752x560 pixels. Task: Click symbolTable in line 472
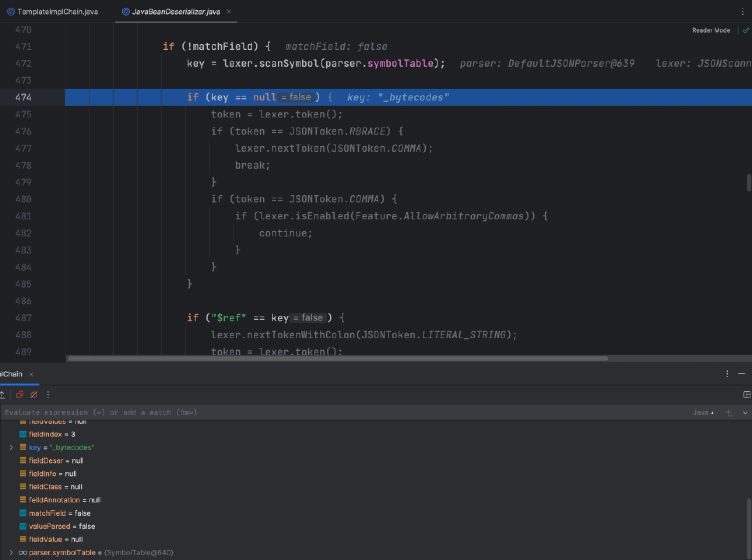click(x=400, y=63)
